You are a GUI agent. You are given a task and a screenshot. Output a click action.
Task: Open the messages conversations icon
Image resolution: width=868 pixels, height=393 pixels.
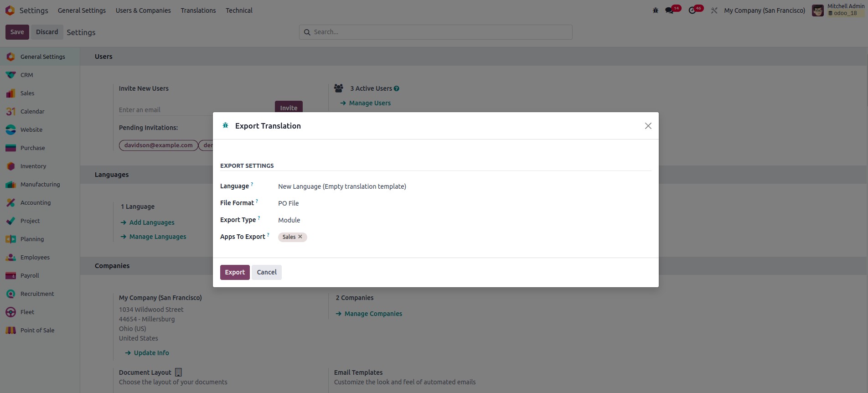(669, 10)
